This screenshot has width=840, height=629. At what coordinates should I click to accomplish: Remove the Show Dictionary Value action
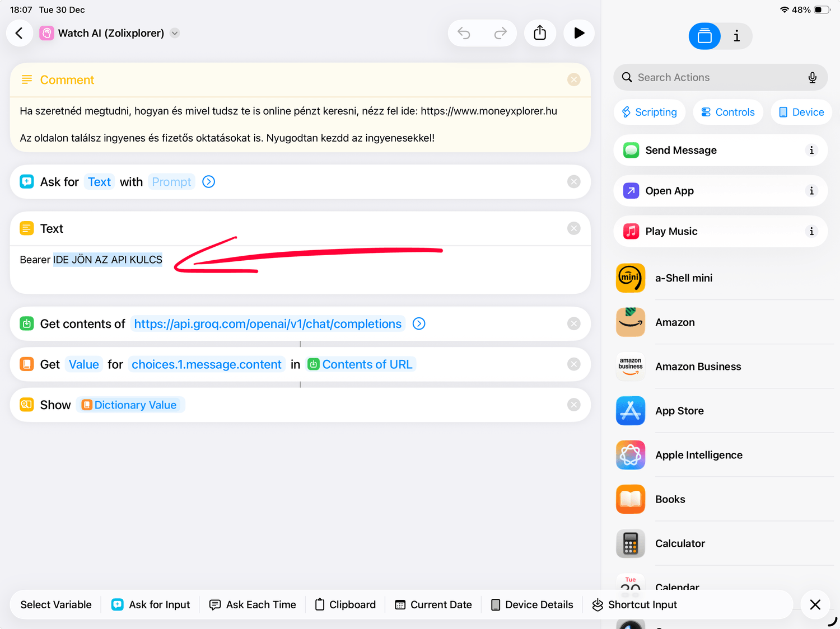tap(573, 405)
